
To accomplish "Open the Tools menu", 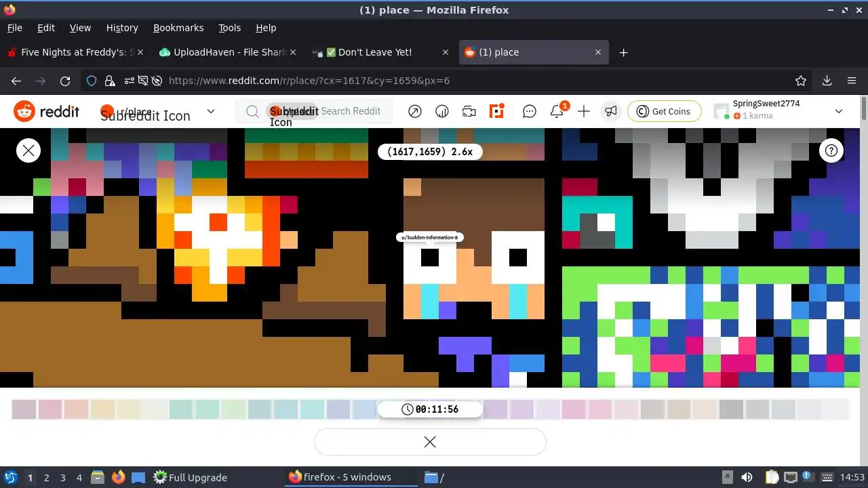I will pyautogui.click(x=229, y=28).
